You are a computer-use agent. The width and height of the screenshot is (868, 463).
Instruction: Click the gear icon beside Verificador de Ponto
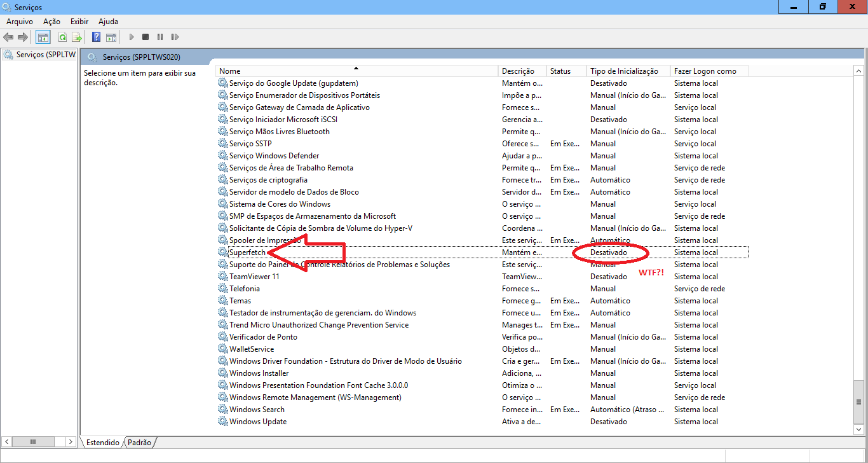pyautogui.click(x=223, y=337)
